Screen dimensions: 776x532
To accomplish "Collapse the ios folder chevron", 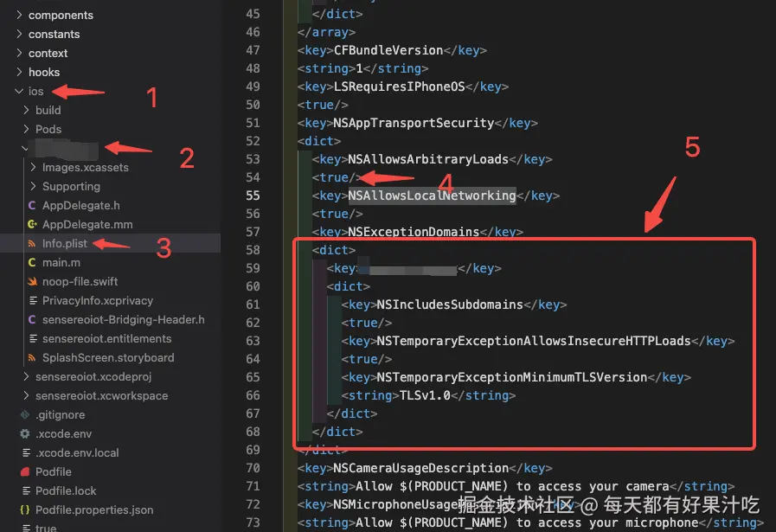I will coord(19,91).
